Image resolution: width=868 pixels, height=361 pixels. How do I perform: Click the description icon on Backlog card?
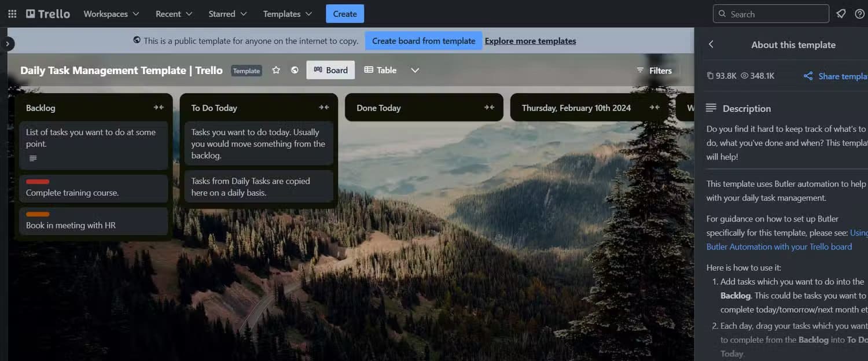click(33, 159)
